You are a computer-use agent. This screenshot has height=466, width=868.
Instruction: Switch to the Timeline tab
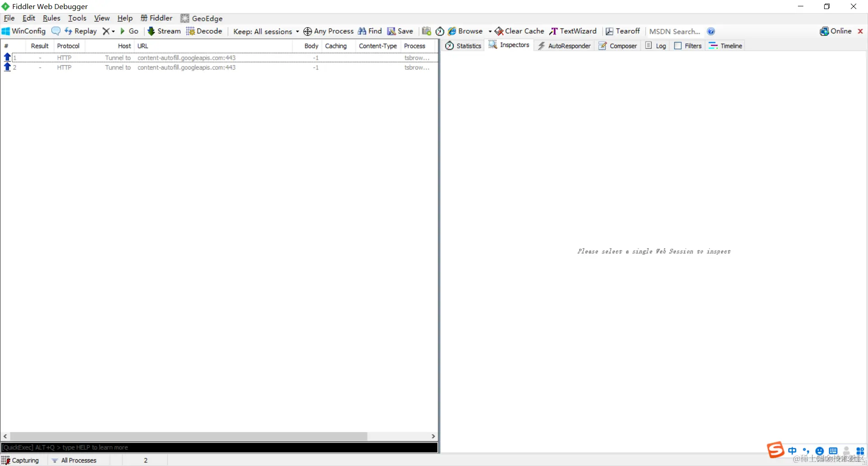726,46
